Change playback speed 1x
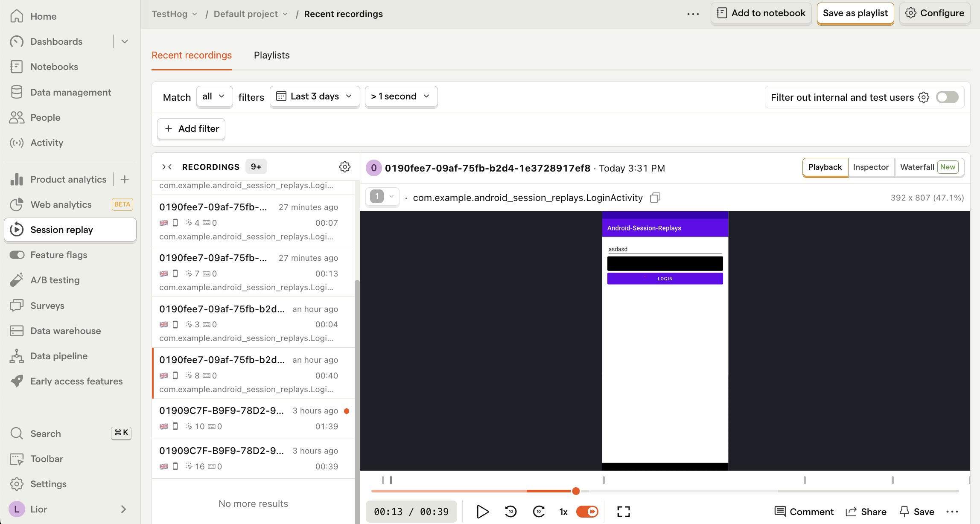 coord(563,512)
